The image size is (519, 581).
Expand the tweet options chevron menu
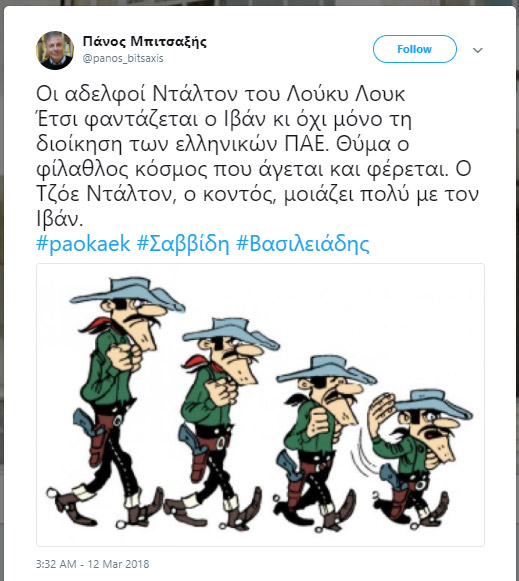(478, 50)
